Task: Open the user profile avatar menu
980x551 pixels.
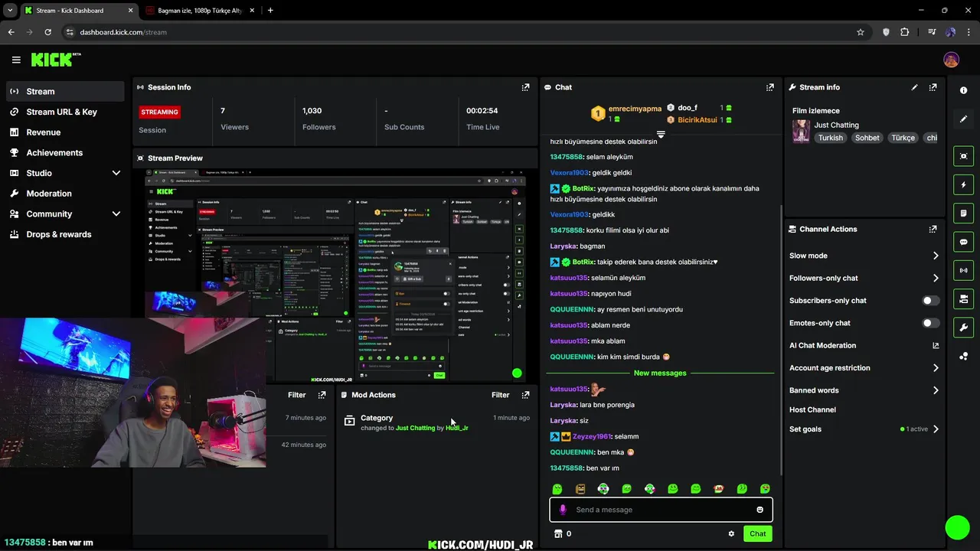Action: (x=951, y=60)
